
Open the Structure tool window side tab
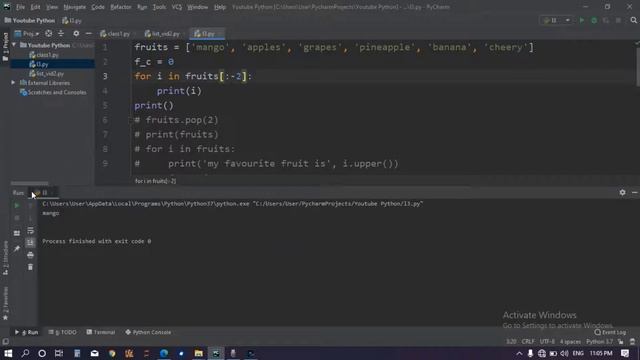tap(5, 258)
